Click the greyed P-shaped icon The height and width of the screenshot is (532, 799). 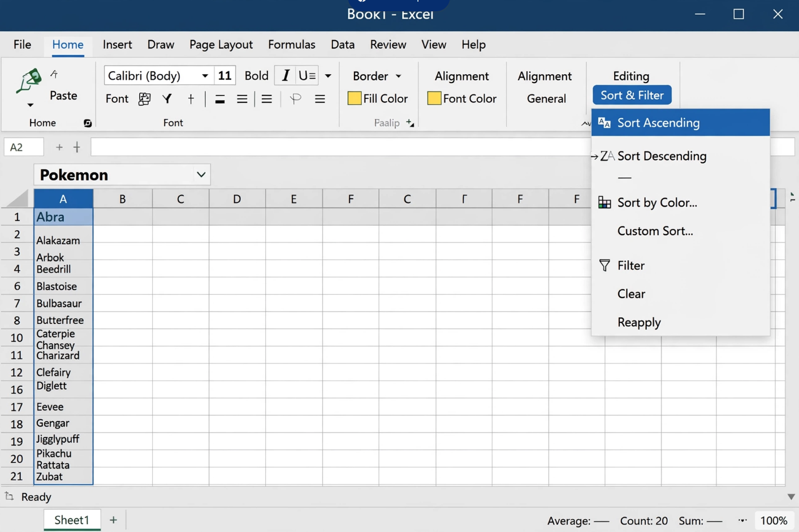(x=295, y=99)
